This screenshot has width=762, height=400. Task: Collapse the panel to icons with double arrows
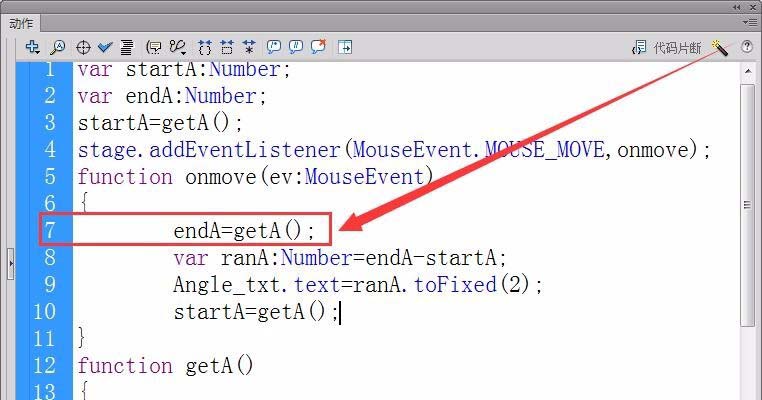[x=737, y=7]
